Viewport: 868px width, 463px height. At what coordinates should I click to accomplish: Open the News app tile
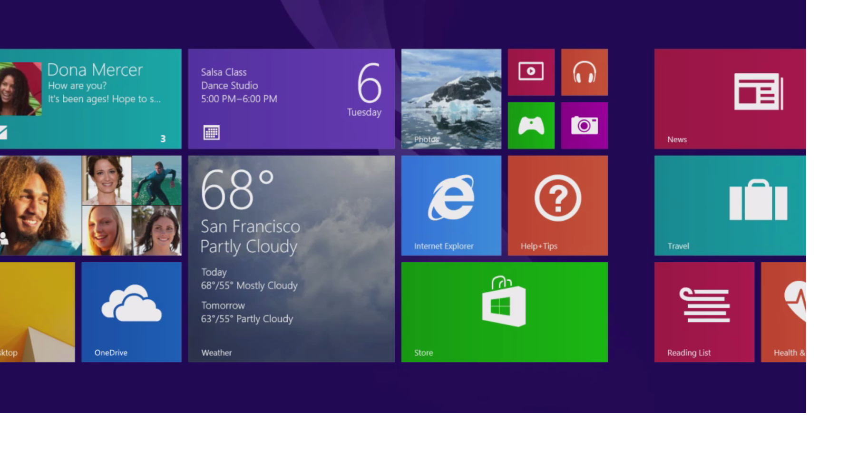(730, 99)
